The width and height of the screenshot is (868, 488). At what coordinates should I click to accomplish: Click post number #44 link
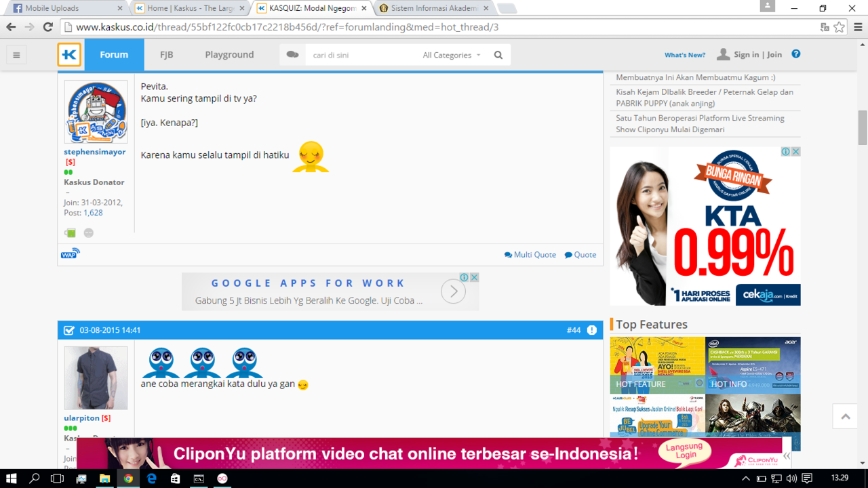(x=574, y=330)
